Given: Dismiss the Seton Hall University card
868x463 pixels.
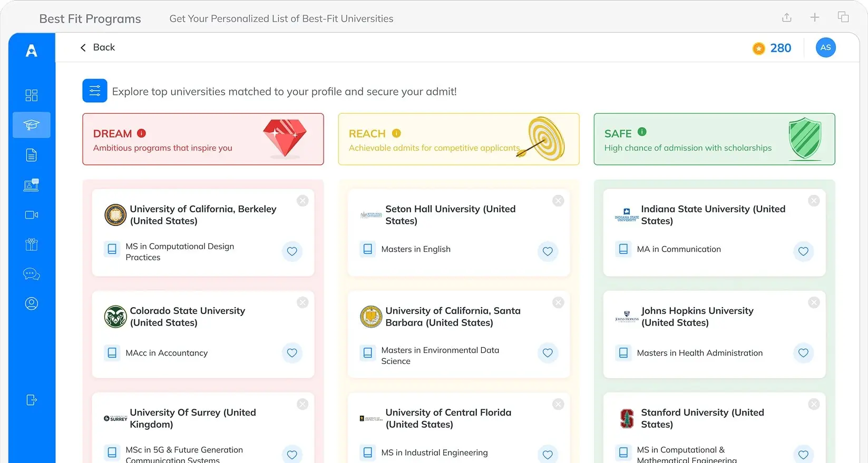Looking at the screenshot, I should tap(558, 201).
